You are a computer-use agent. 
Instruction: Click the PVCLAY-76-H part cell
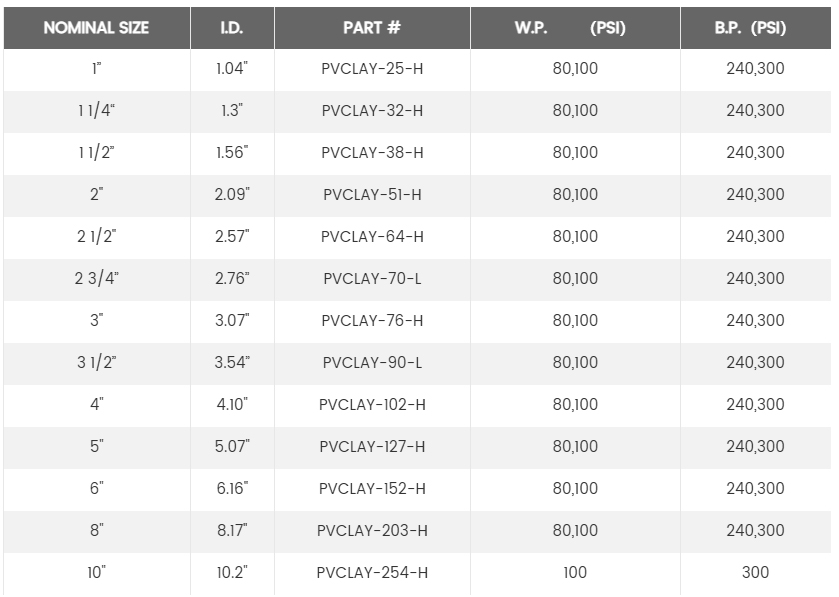click(x=372, y=321)
